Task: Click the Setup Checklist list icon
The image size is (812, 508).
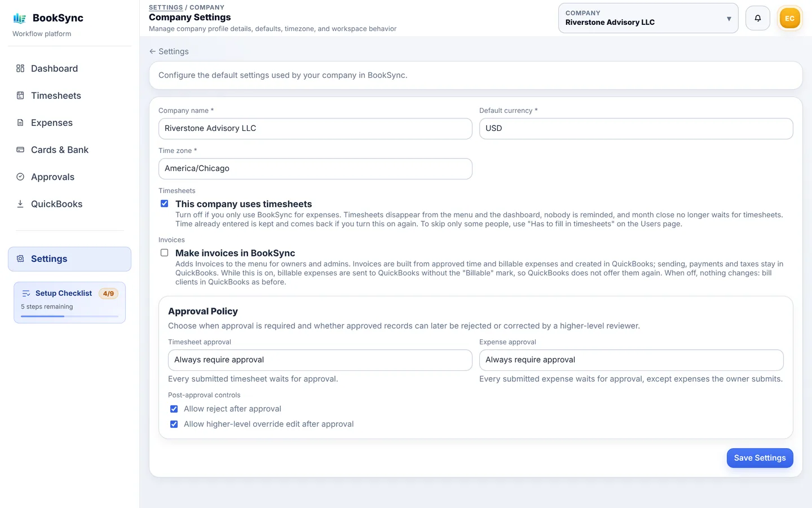Action: click(26, 294)
